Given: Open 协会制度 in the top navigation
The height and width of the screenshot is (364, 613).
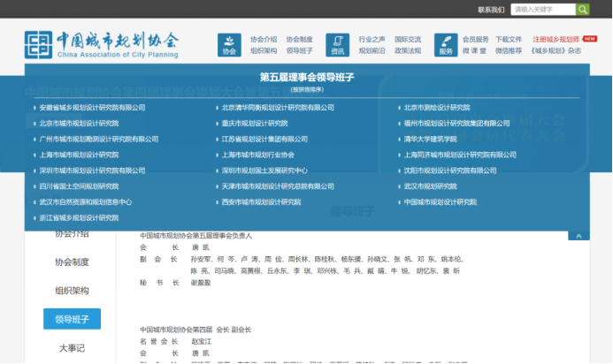Looking at the screenshot, I should [300, 40].
